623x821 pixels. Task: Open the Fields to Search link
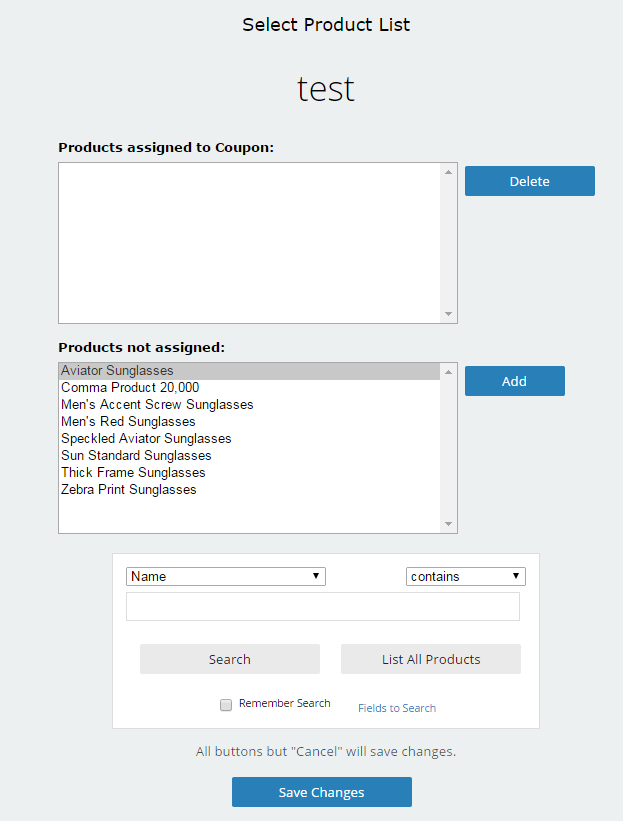[x=397, y=708]
